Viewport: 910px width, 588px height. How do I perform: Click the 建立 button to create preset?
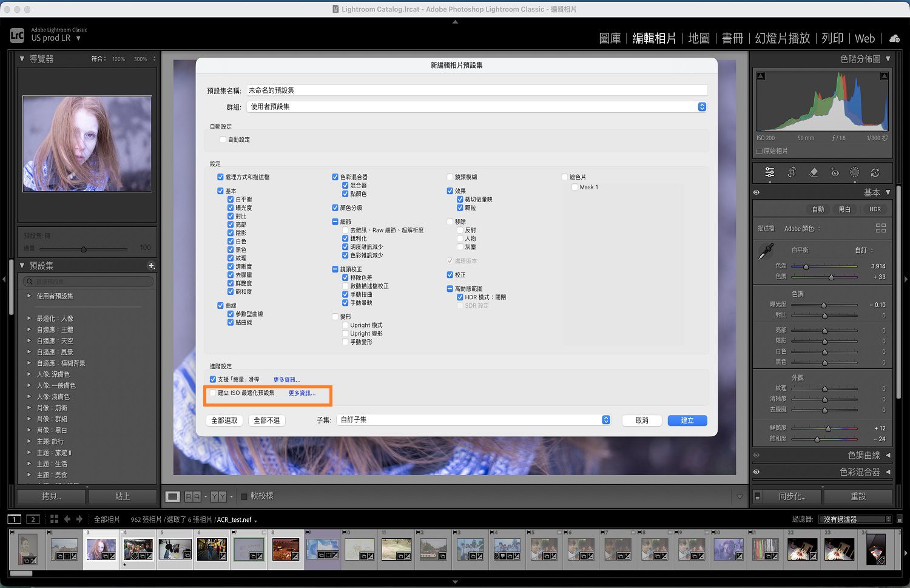tap(687, 421)
